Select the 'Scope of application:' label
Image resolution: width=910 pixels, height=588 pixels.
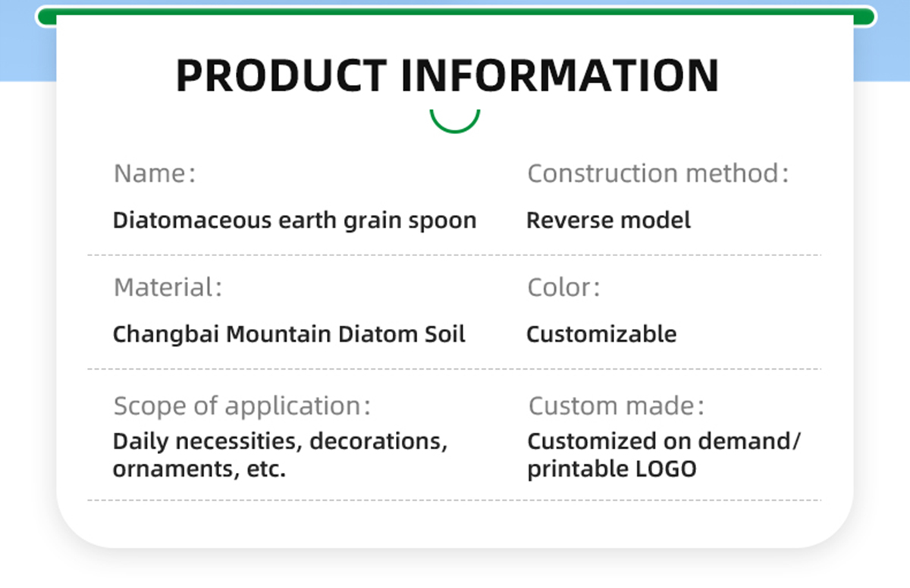pyautogui.click(x=242, y=405)
